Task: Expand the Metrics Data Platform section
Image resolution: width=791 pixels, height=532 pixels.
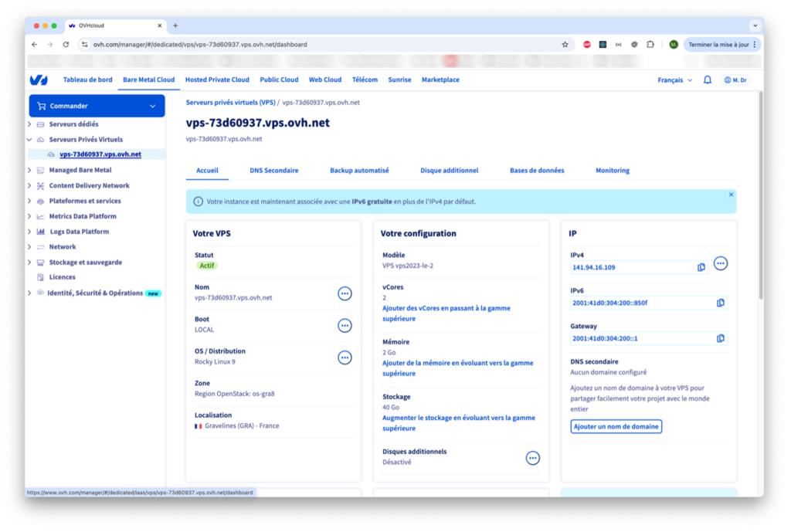Action: [29, 216]
